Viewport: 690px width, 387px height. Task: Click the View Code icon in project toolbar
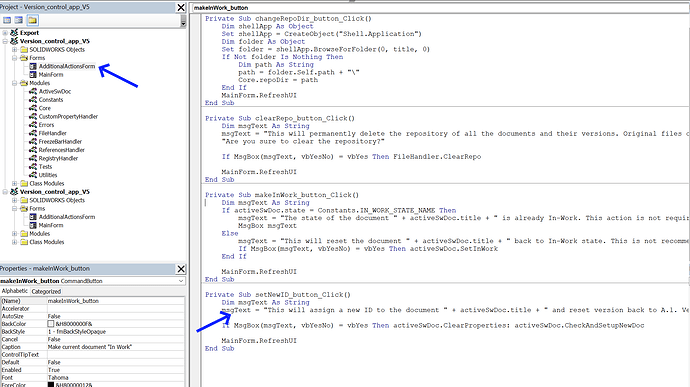pyautogui.click(x=7, y=20)
